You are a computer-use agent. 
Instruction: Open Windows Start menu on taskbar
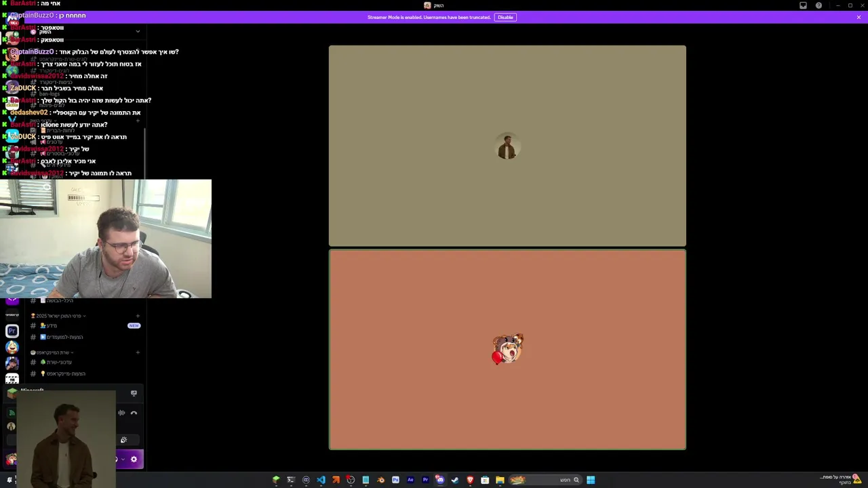(591, 480)
